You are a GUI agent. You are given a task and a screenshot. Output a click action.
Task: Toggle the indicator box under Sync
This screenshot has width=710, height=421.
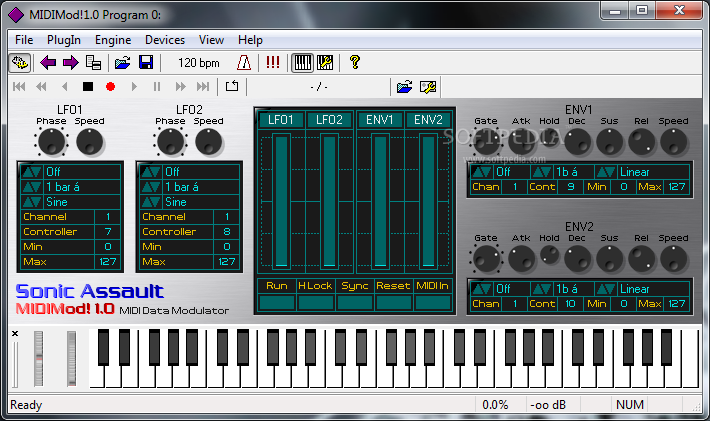coord(355,302)
